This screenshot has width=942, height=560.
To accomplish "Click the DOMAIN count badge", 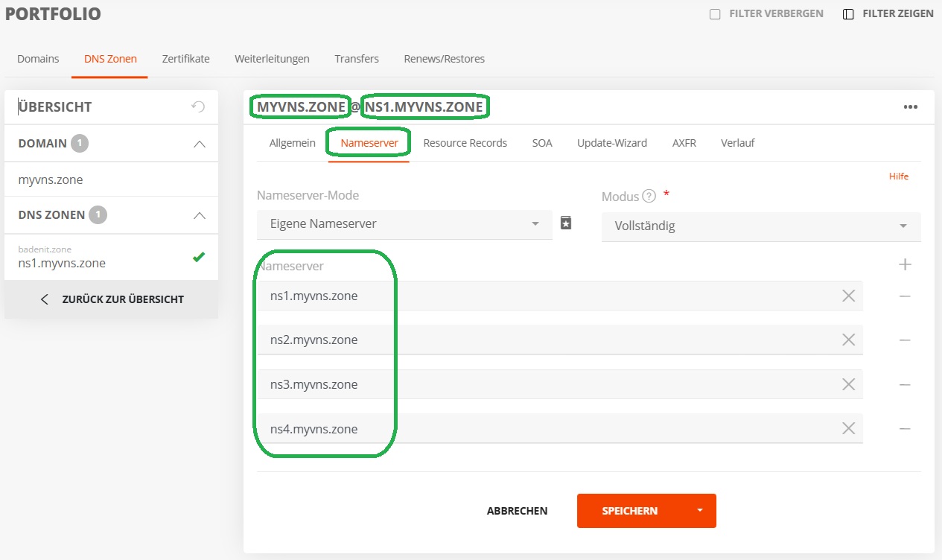I will point(80,144).
